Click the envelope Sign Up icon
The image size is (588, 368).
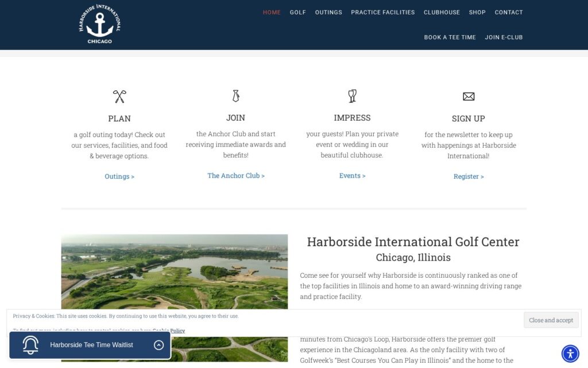point(469,97)
